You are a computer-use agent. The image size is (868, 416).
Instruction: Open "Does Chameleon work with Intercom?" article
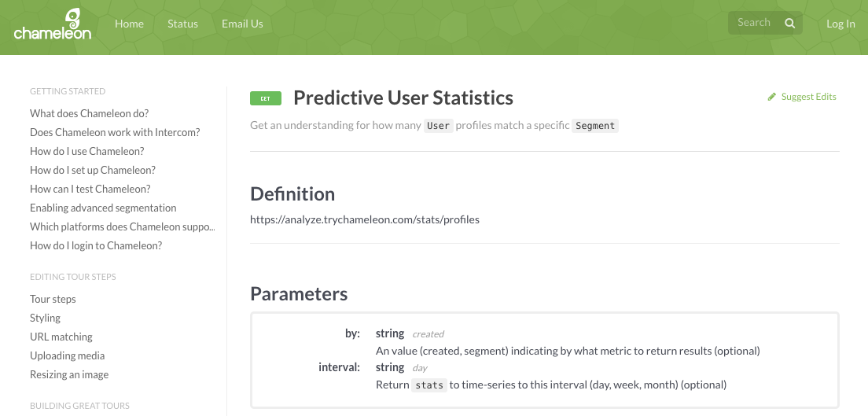(115, 132)
